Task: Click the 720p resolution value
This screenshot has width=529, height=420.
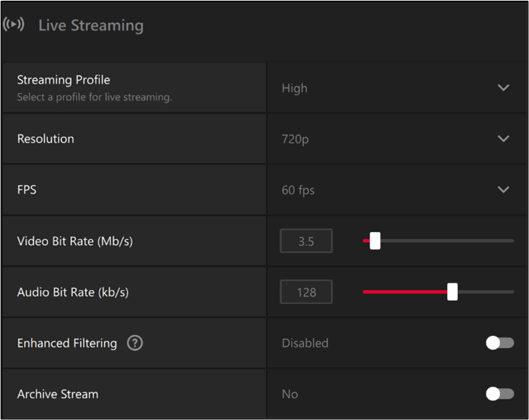Action: (x=295, y=139)
